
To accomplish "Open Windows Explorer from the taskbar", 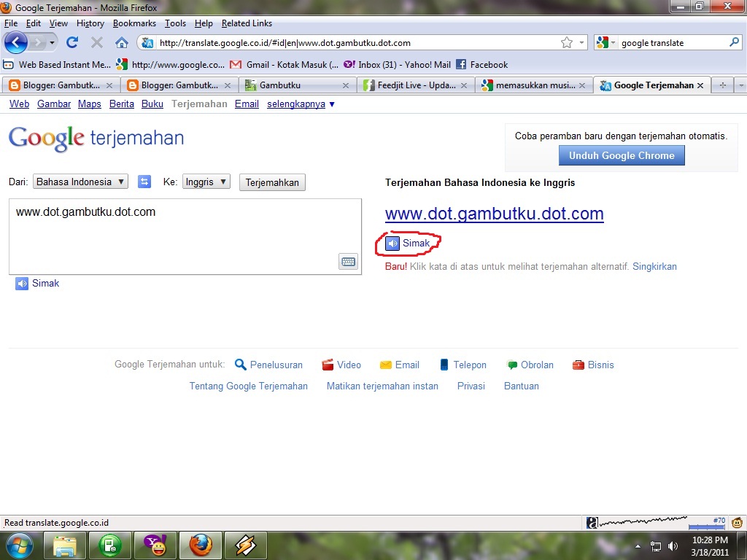I will pos(65,545).
